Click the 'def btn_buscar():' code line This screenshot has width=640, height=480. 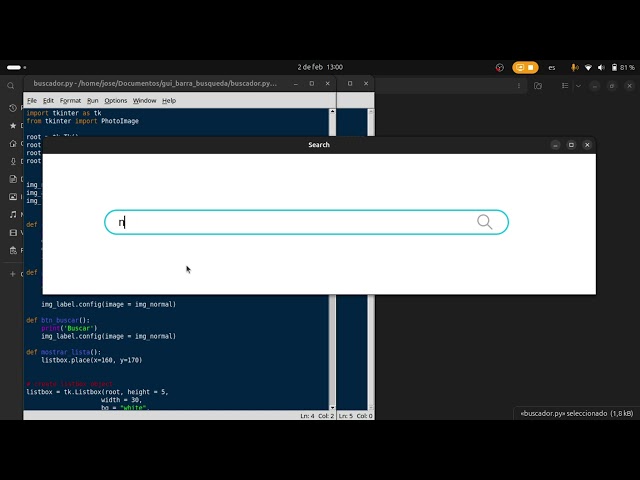pyautogui.click(x=58, y=320)
